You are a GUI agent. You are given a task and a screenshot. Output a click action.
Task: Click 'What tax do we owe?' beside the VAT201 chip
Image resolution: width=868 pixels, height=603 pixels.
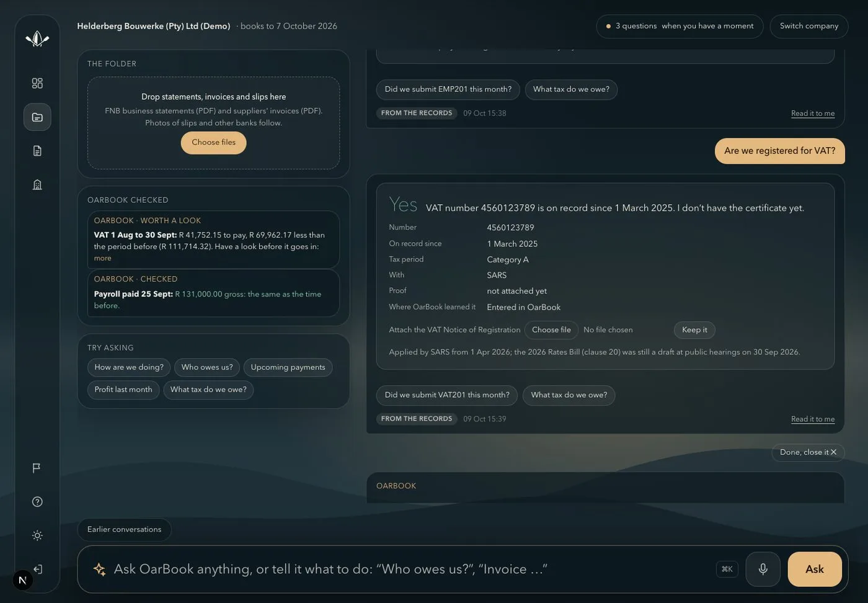click(x=569, y=395)
